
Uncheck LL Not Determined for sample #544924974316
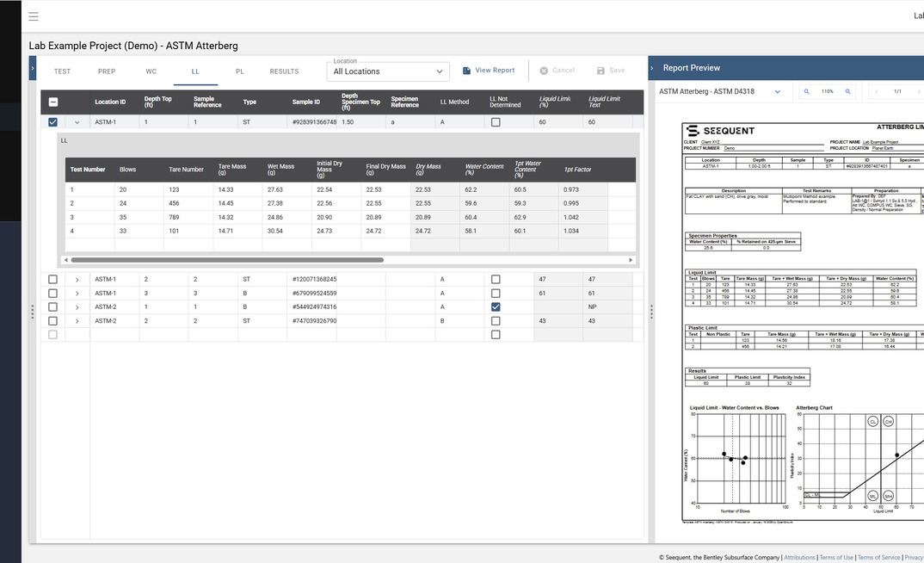click(x=496, y=307)
